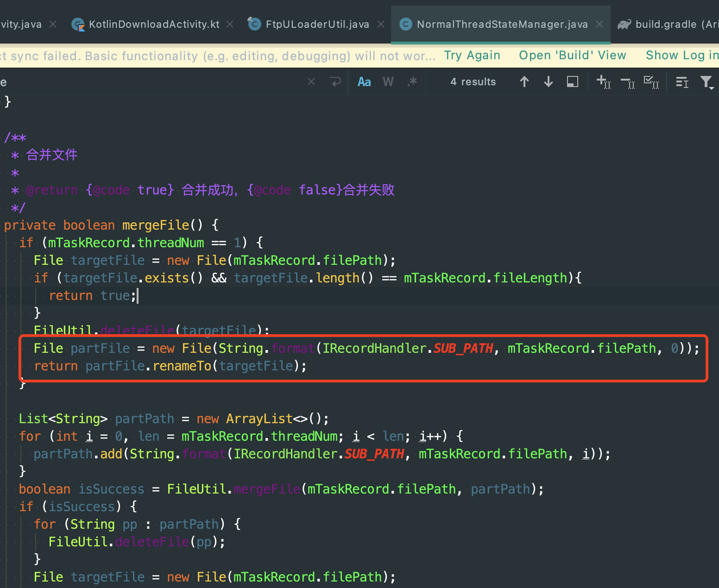719x588 pixels.
Task: Click 'mTaskRecord.threadNum == 1' condition
Action: [x=145, y=243]
